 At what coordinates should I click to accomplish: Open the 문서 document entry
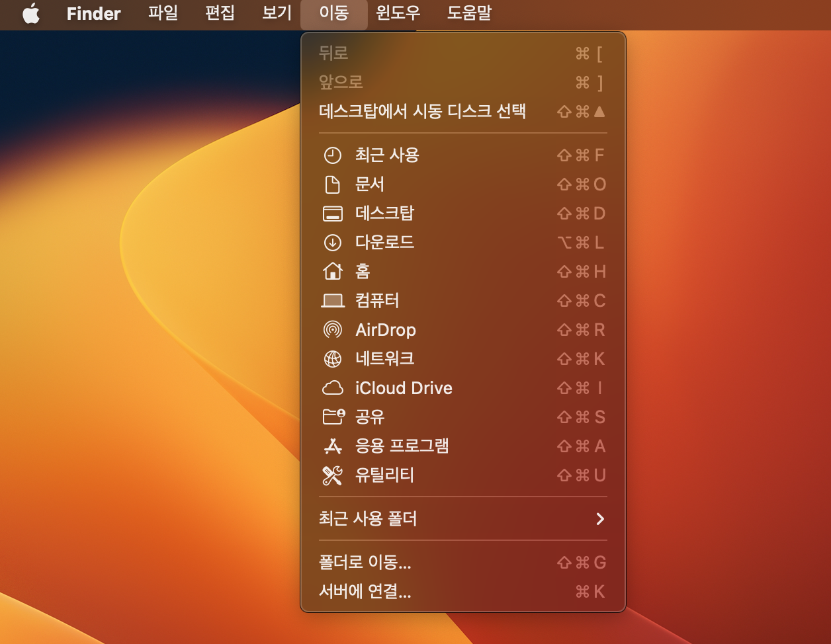[x=371, y=184]
